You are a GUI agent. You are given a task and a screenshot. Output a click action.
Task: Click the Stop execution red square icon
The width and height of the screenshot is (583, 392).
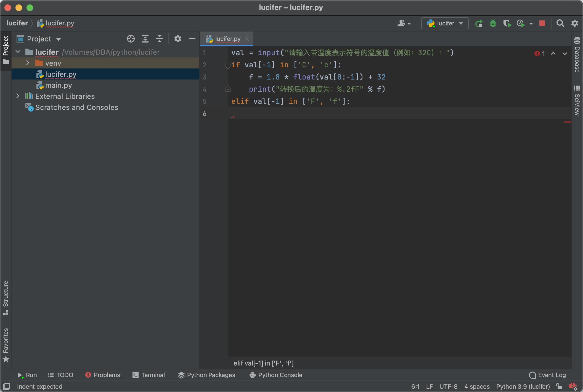[542, 23]
